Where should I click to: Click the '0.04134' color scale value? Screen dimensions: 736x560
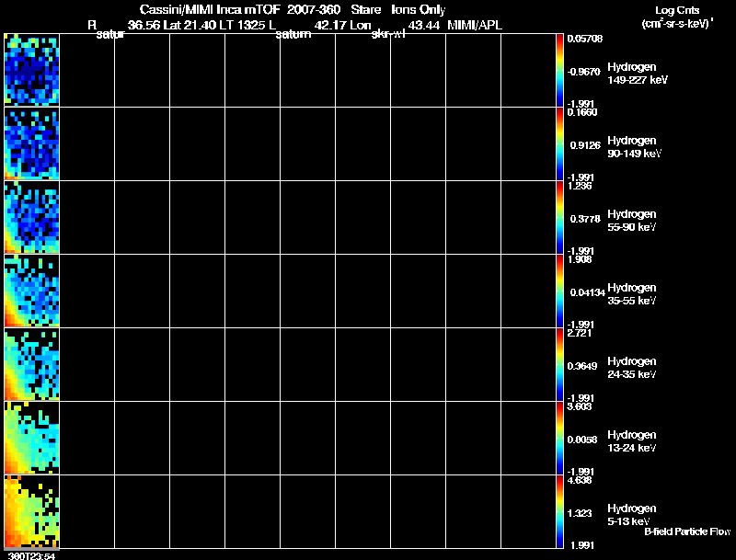(x=587, y=292)
